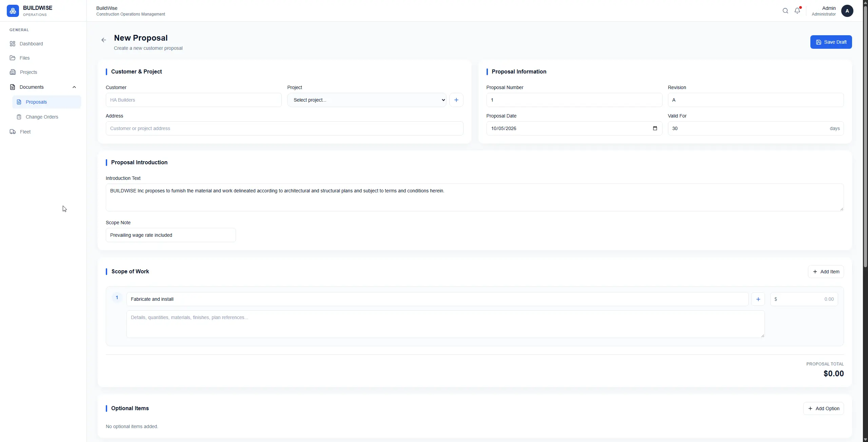868x442 pixels.
Task: Click the Proposals document icon
Action: [x=19, y=102]
